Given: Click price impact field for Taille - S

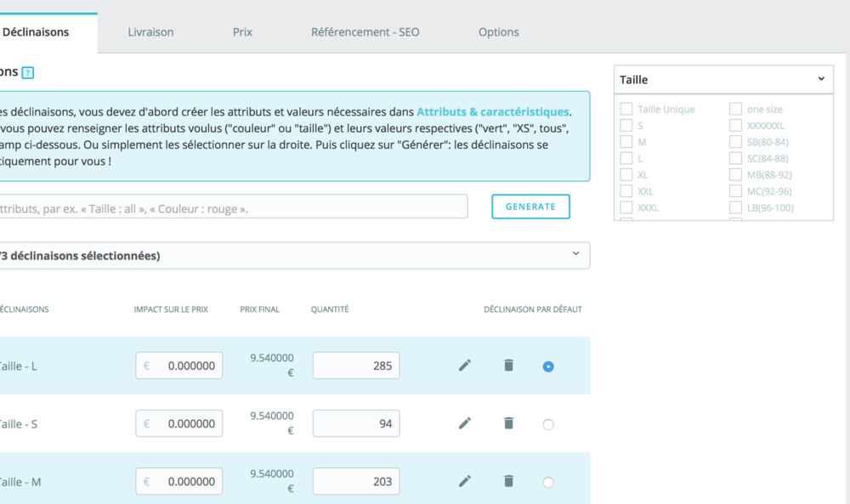Looking at the screenshot, I should point(178,423).
